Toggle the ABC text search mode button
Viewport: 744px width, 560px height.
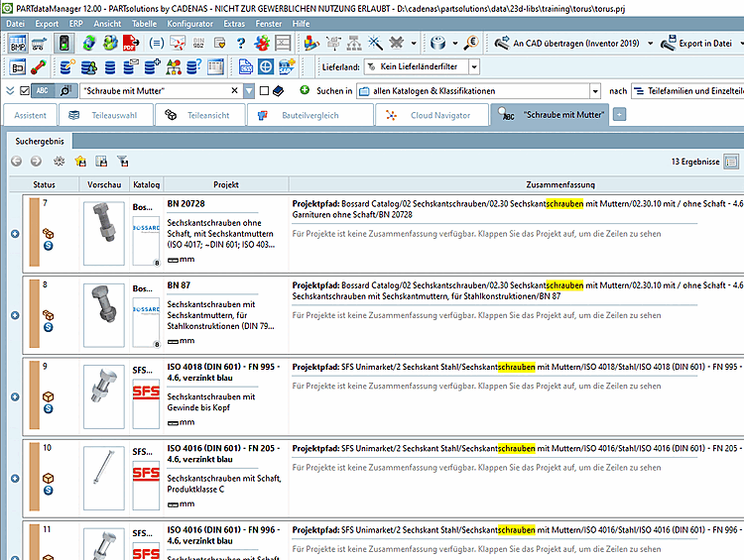point(43,91)
